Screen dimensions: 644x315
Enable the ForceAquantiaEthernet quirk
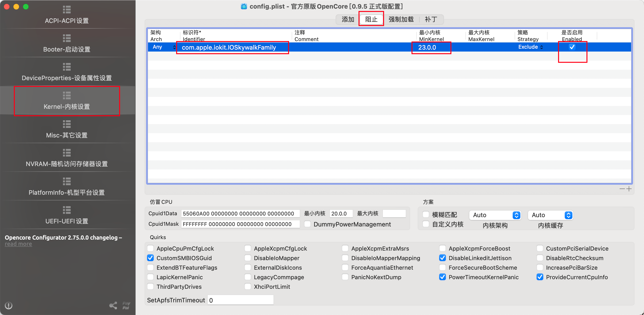[345, 268]
